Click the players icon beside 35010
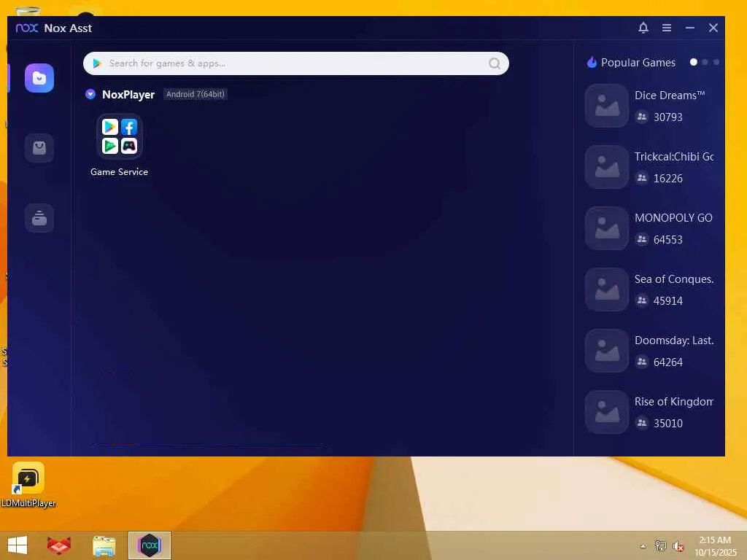The width and height of the screenshot is (747, 560). click(642, 423)
